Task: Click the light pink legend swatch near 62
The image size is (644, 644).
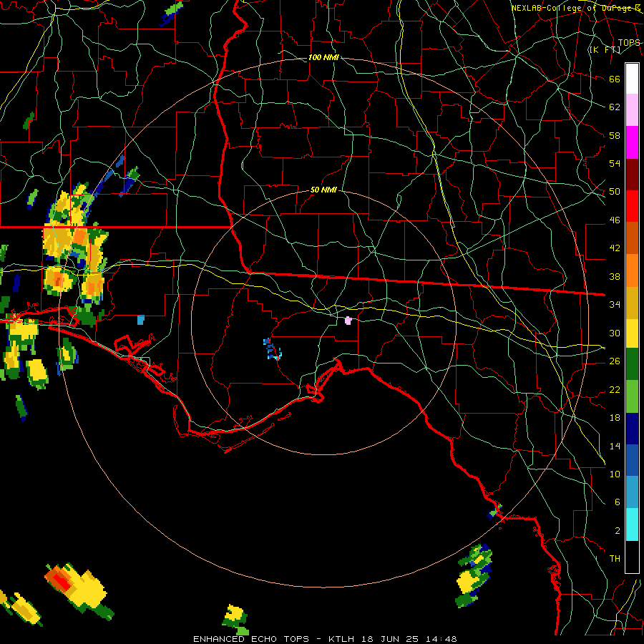Action: [x=632, y=110]
